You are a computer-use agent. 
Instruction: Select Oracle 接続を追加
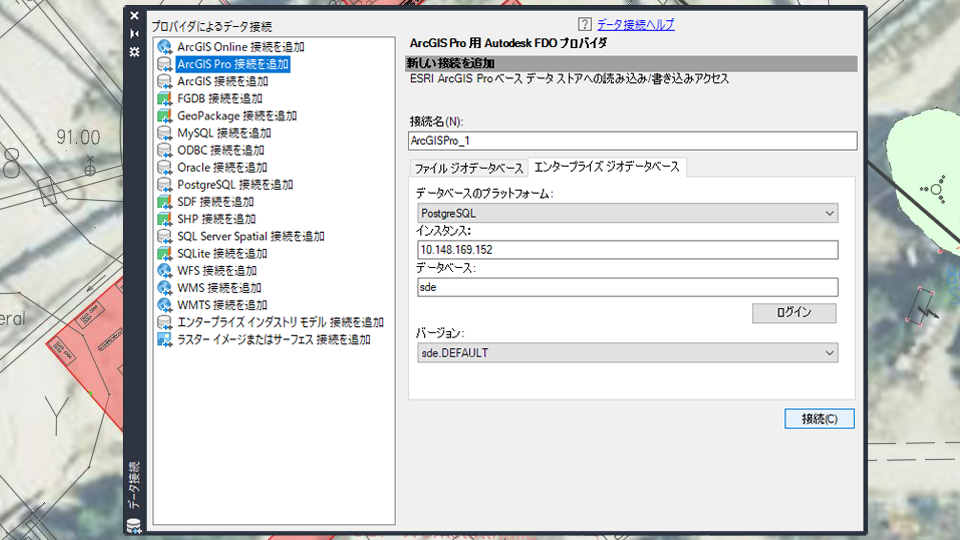(x=222, y=167)
